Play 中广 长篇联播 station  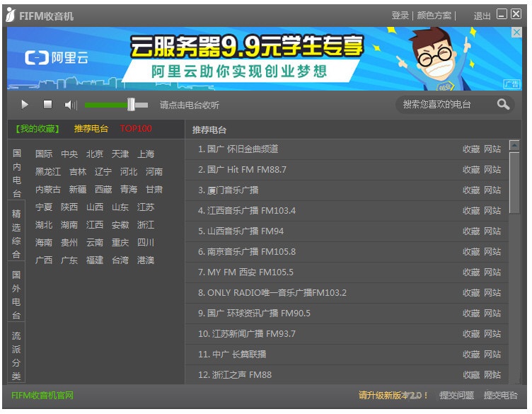[232, 355]
